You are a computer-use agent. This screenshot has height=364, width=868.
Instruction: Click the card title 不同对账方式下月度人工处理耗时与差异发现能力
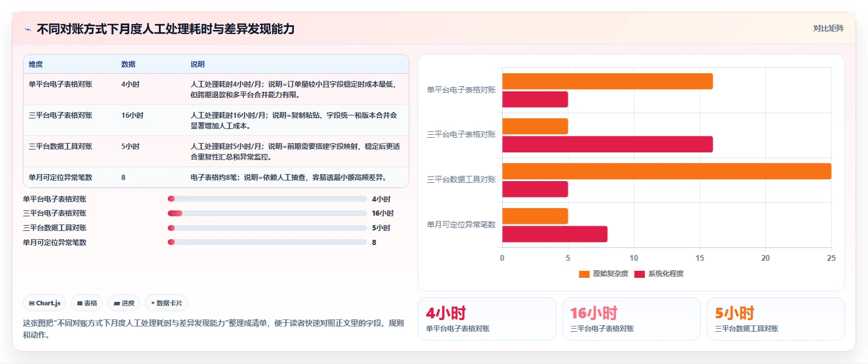165,29
